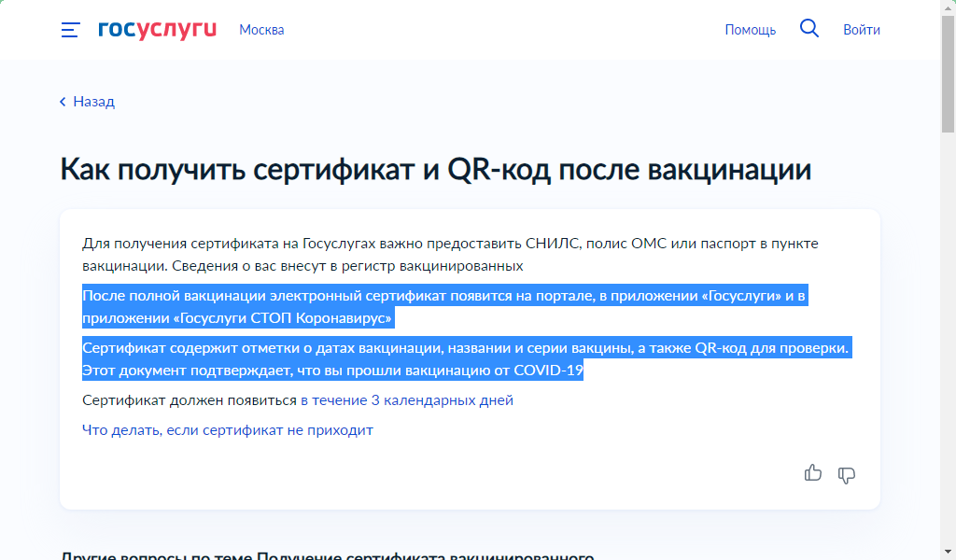The image size is (956, 560).
Task: Click the scrollbar up arrow
Action: click(949, 7)
